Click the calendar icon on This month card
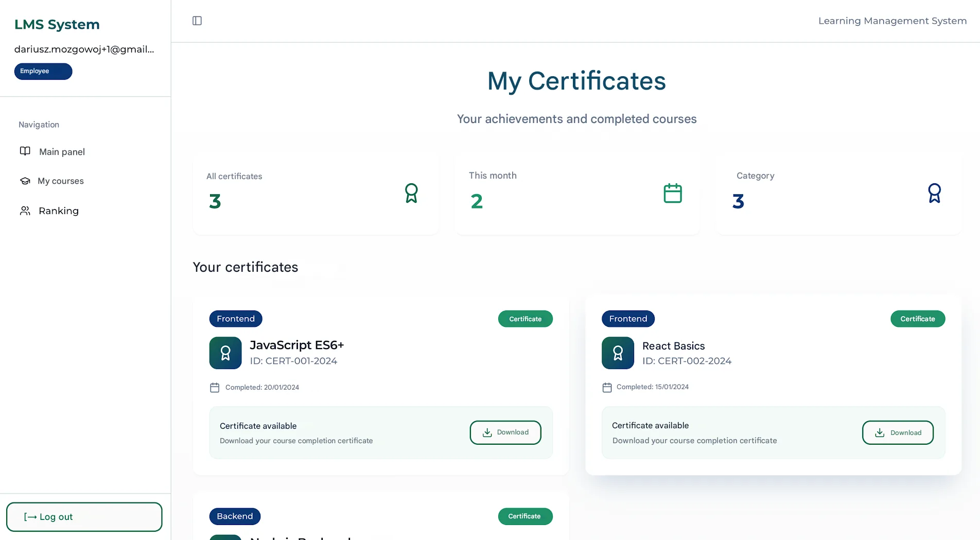980x540 pixels. [672, 193]
